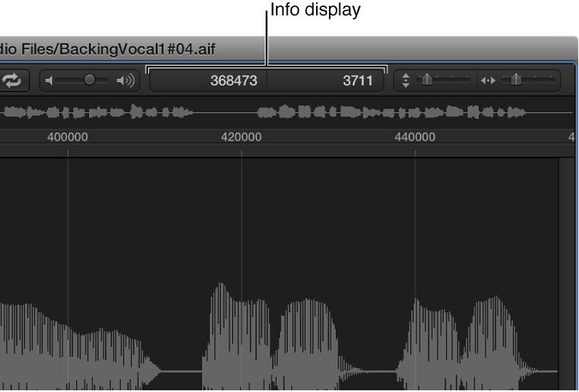Screen dimensions: 579x392
Task: Click the horizontal zoom arrows icon
Action: [x=488, y=80]
